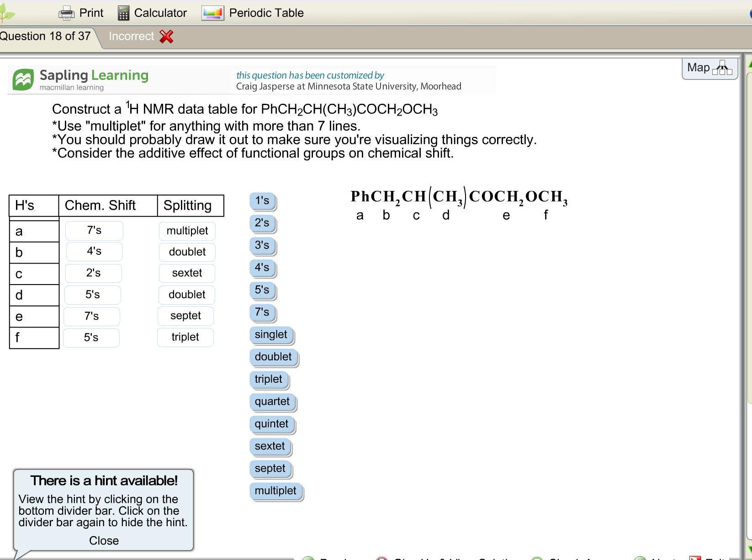This screenshot has width=752, height=560.
Task: Click the Check Answer circle icon
Action: pos(537,558)
